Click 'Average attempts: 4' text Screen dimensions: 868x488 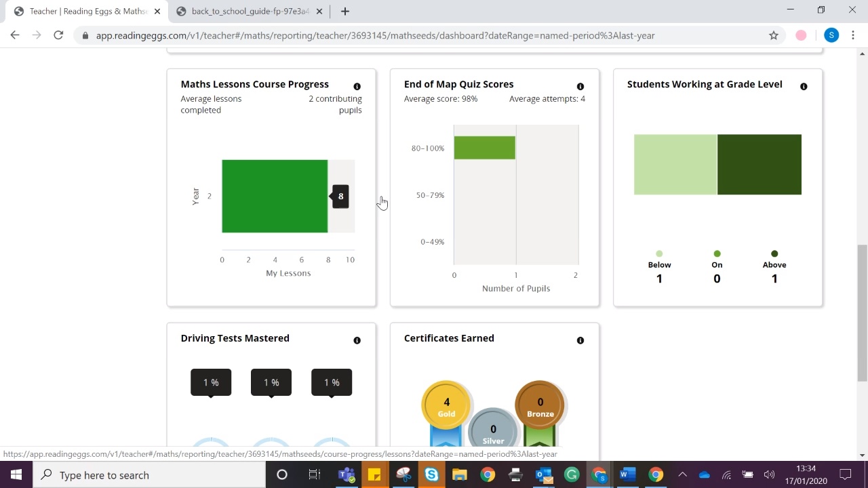pos(547,99)
